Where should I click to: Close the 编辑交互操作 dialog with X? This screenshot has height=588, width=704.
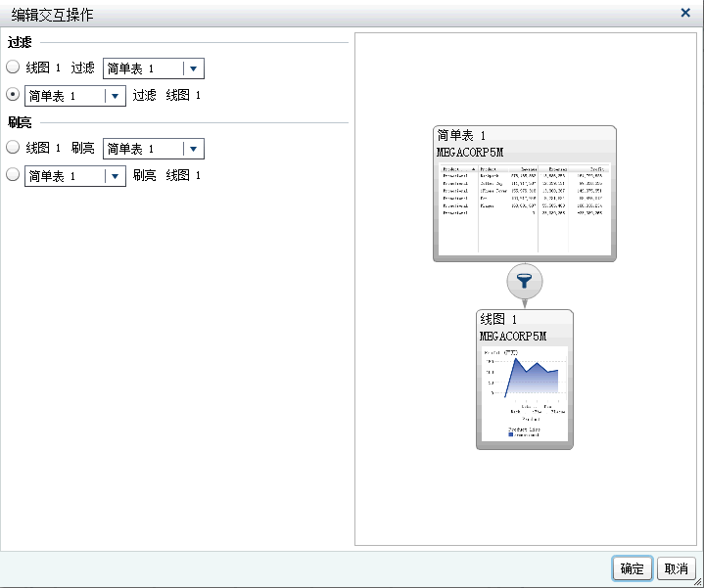(685, 13)
